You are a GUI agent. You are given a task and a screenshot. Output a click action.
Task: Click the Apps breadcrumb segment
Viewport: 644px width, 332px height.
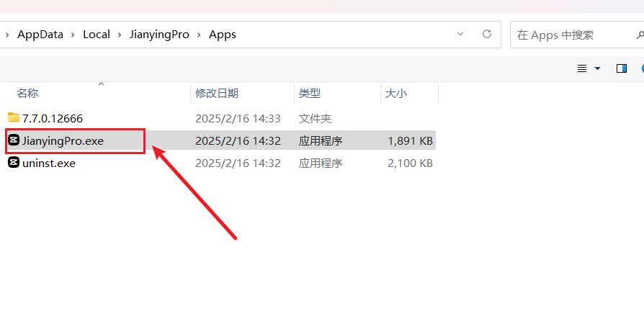[x=223, y=35]
